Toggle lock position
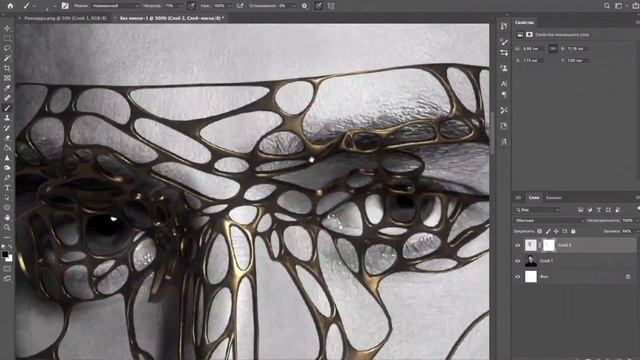 click(556, 231)
